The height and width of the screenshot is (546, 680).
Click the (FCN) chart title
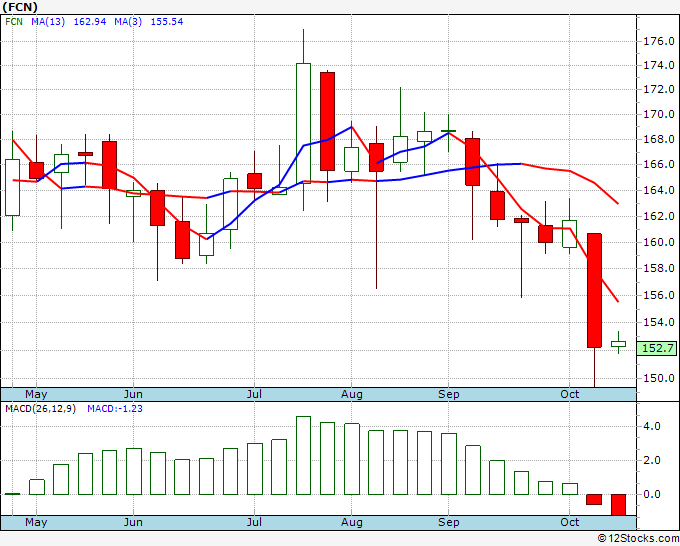tap(20, 7)
